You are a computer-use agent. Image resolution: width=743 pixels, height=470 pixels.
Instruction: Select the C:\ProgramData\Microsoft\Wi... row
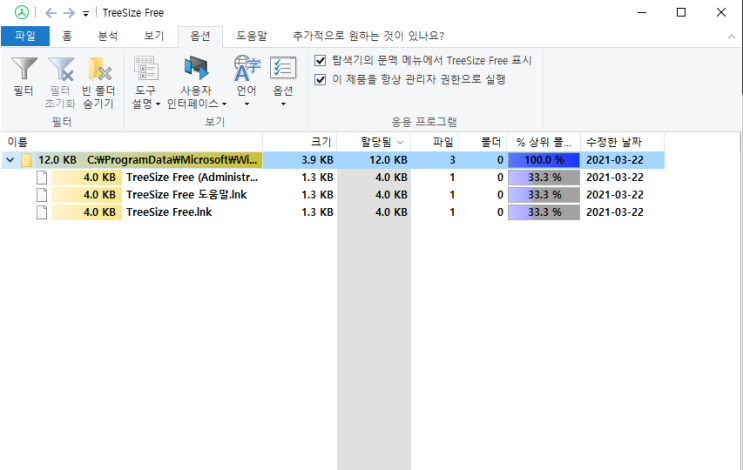click(333, 160)
